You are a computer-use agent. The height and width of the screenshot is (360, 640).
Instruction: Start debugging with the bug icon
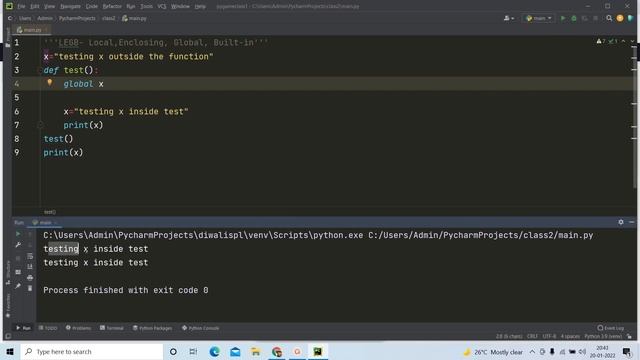coord(574,18)
